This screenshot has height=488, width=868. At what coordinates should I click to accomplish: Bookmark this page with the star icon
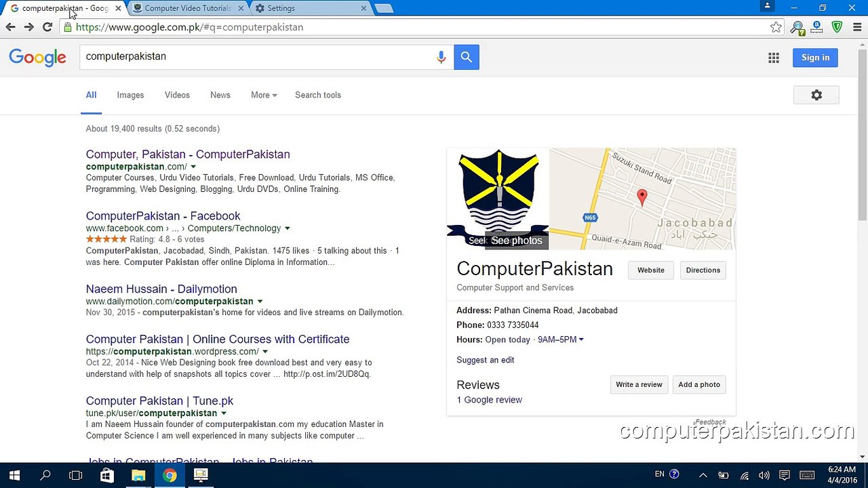point(776,27)
